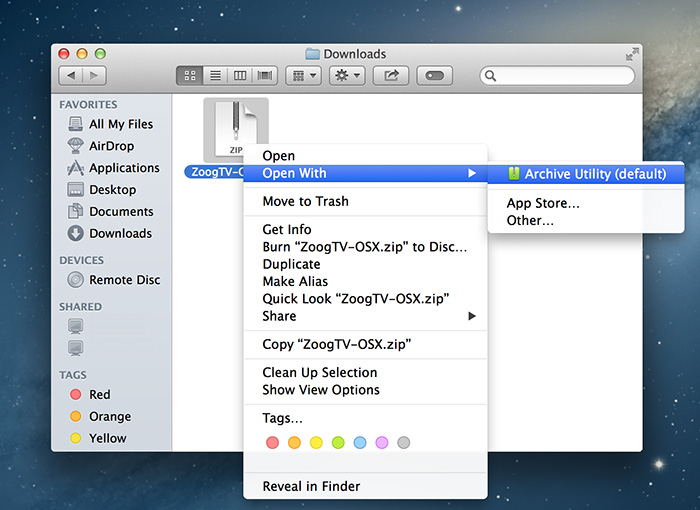
Task: Apply the blue tag color dot
Action: pos(360,443)
